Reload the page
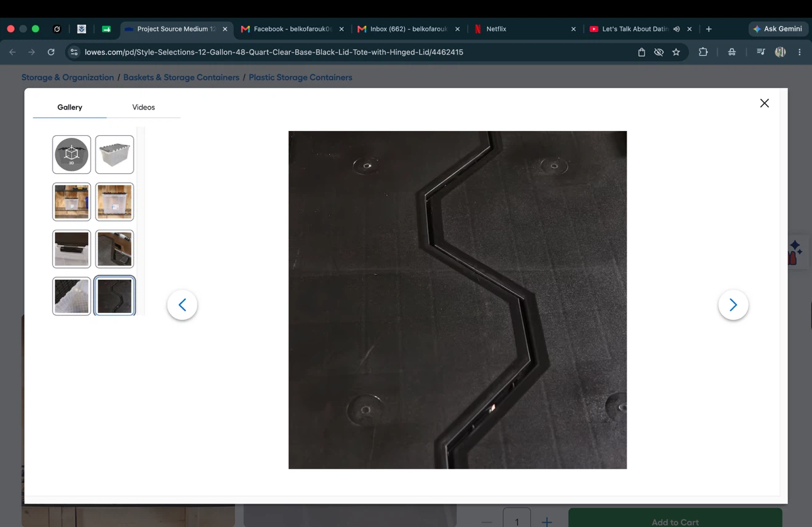The height and width of the screenshot is (527, 812). [x=51, y=52]
